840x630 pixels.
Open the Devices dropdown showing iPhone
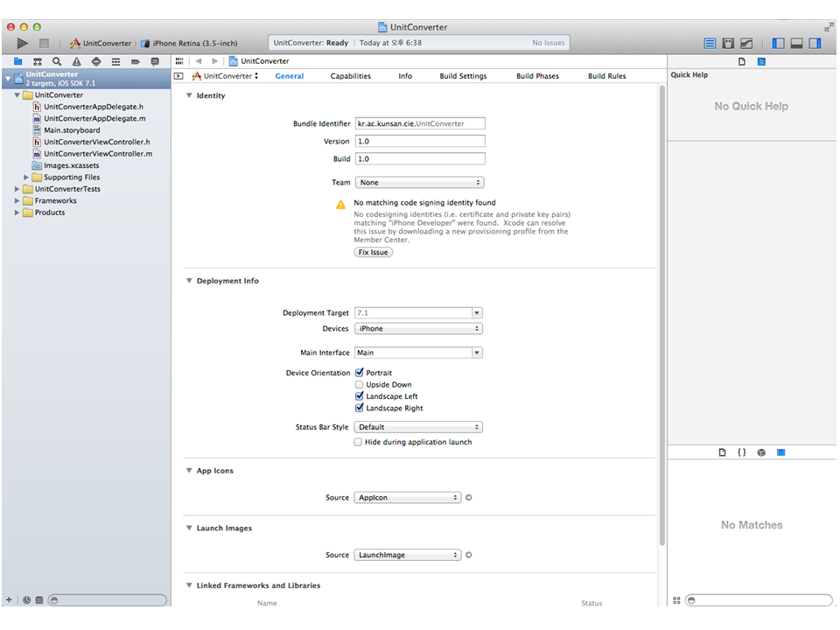pyautogui.click(x=419, y=329)
